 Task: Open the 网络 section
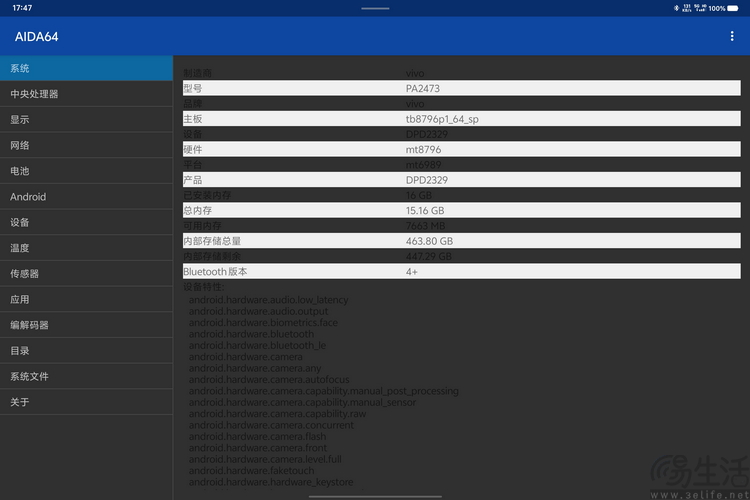(x=87, y=145)
